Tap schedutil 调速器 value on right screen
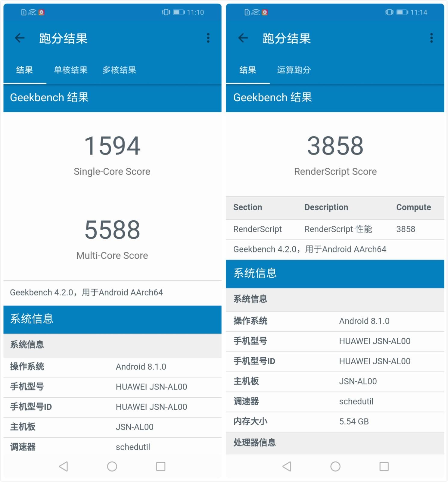Image resolution: width=448 pixels, height=482 pixels. point(356,402)
